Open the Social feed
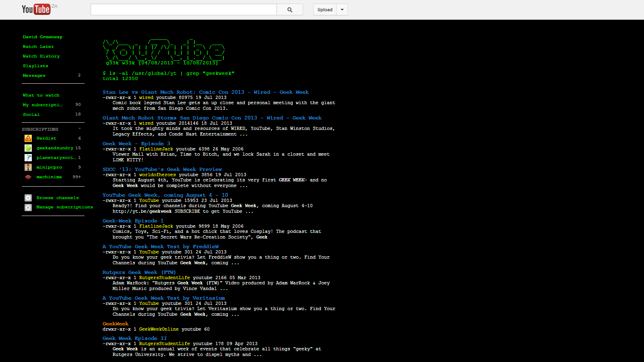644x362 pixels. [x=31, y=115]
